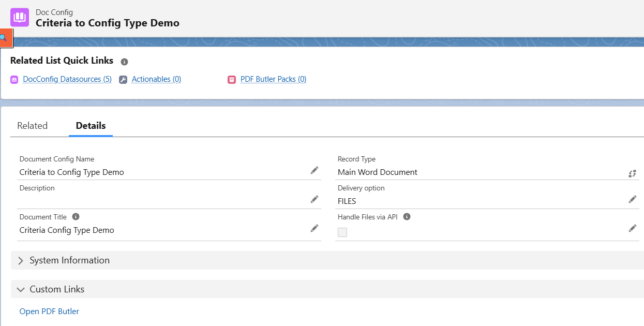This screenshot has width=644, height=326.
Task: Click info icon next to Handle Files via API
Action: pyautogui.click(x=407, y=217)
